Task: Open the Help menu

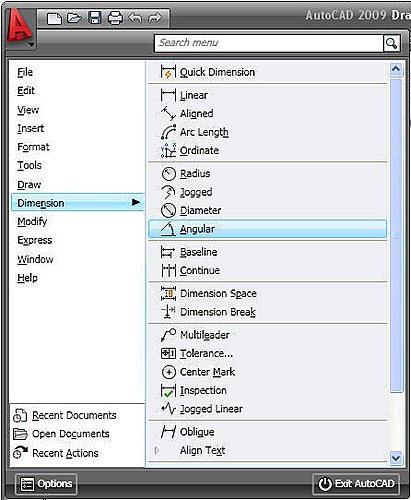Action: (27, 278)
